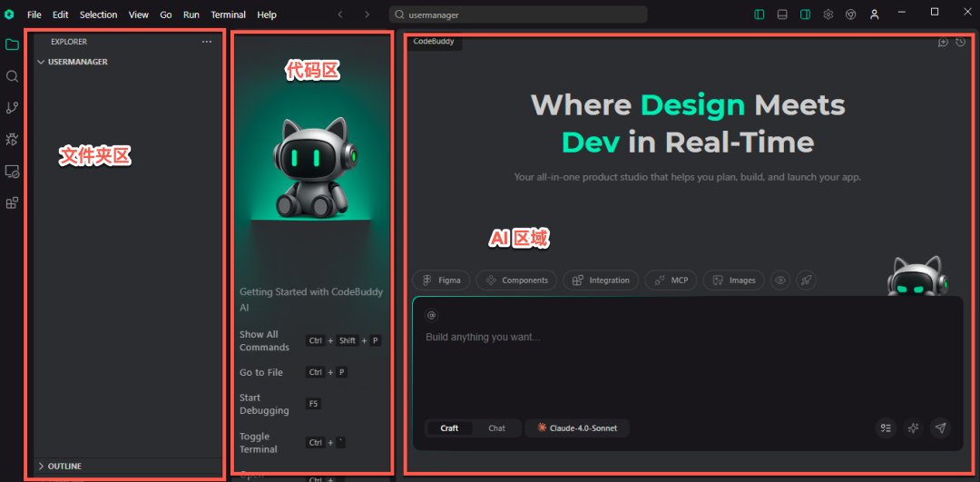
Task: Click the usermanager command search box
Action: coord(518,15)
